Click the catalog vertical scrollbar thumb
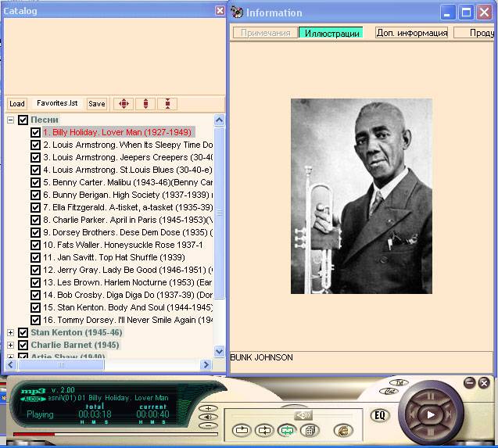The width and height of the screenshot is (498, 448). point(219,213)
